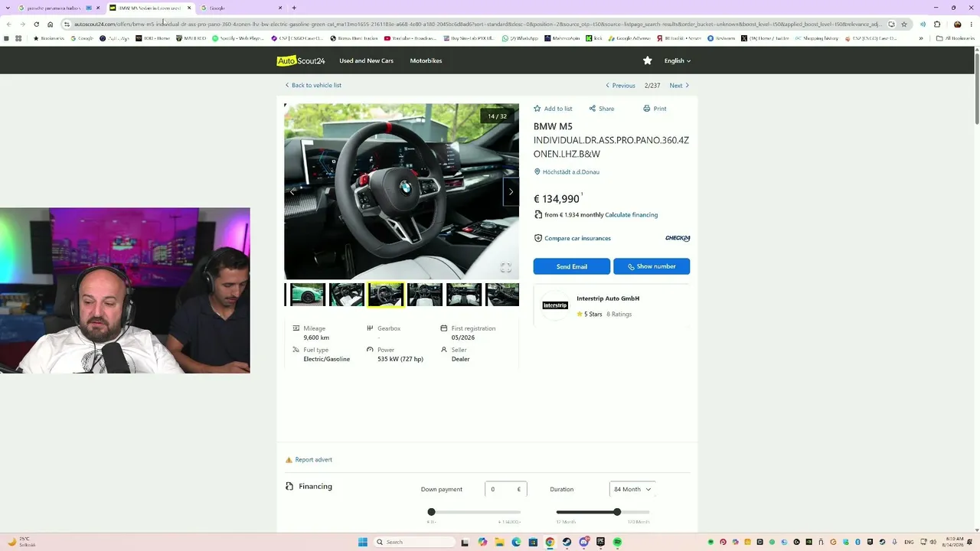Click the CHECK24 logo
Image resolution: width=980 pixels, height=551 pixels.
pyautogui.click(x=678, y=238)
